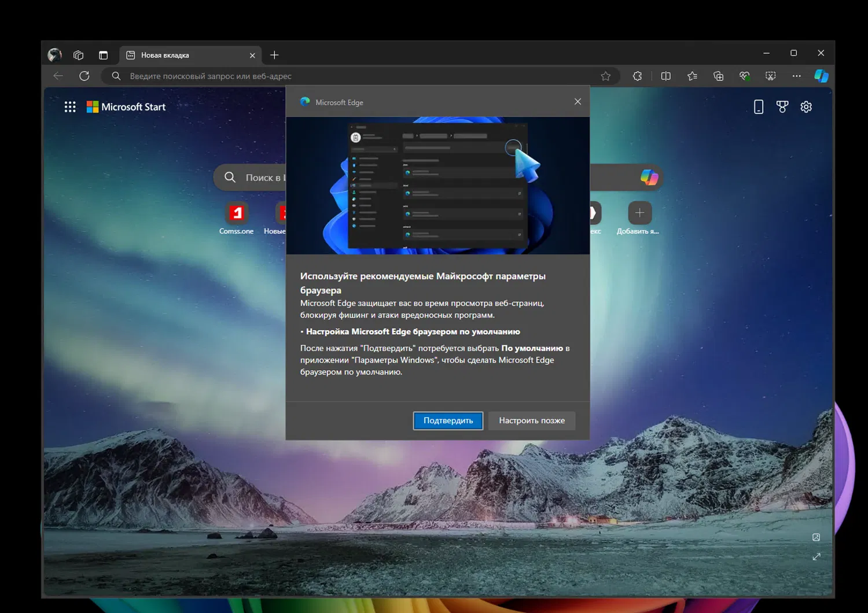868x613 pixels.
Task: Close the "Новая вкладка" tab
Action: coord(252,56)
